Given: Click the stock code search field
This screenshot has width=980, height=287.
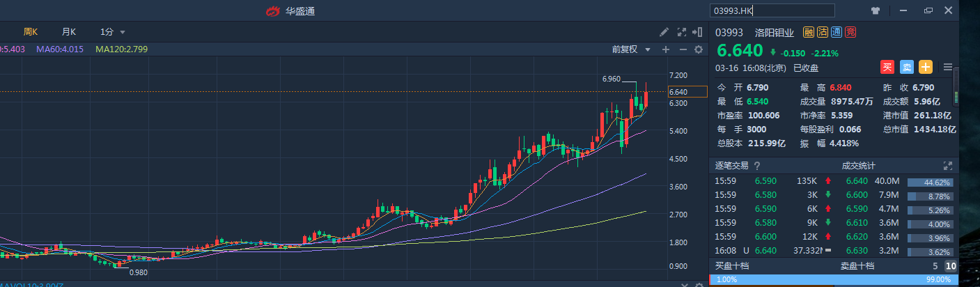Looking at the screenshot, I should tap(772, 10).
